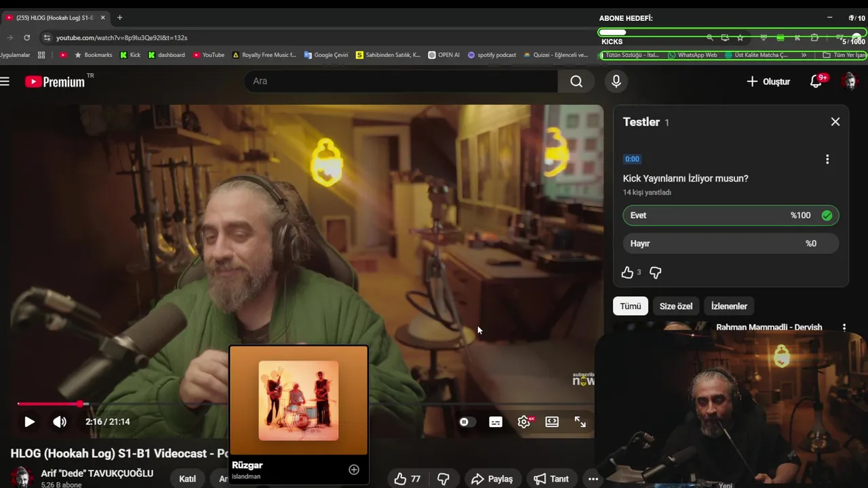Open a new browser tab
The image size is (868, 488).
click(x=119, y=18)
